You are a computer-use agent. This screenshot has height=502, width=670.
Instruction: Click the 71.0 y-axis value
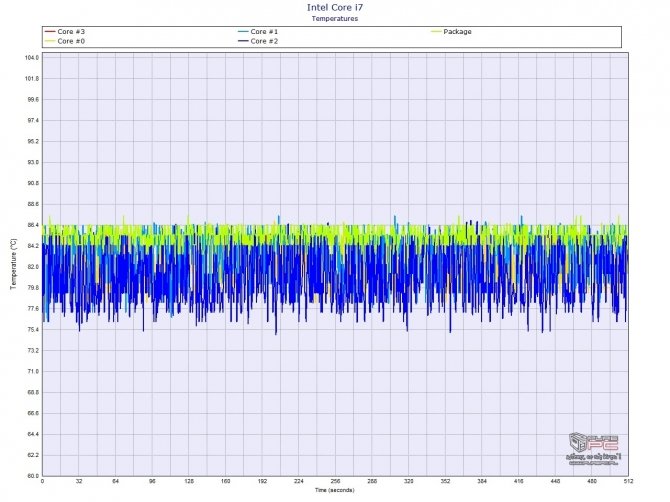tap(32, 372)
